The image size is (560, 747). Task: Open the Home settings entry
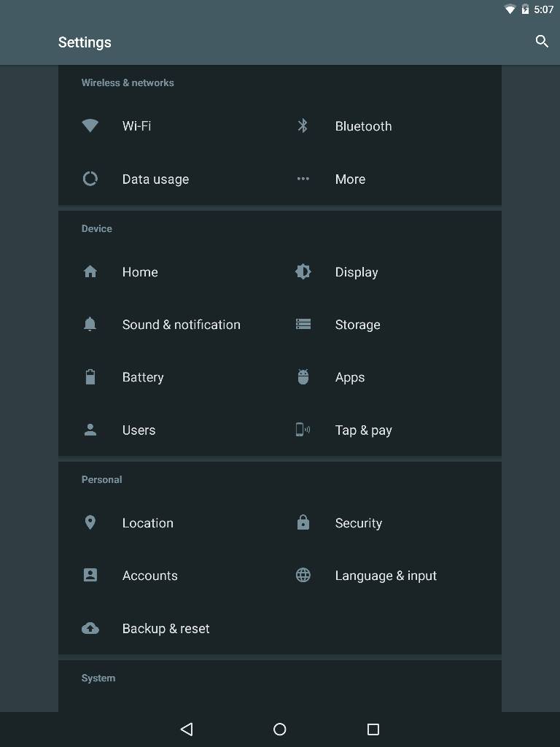click(x=140, y=272)
